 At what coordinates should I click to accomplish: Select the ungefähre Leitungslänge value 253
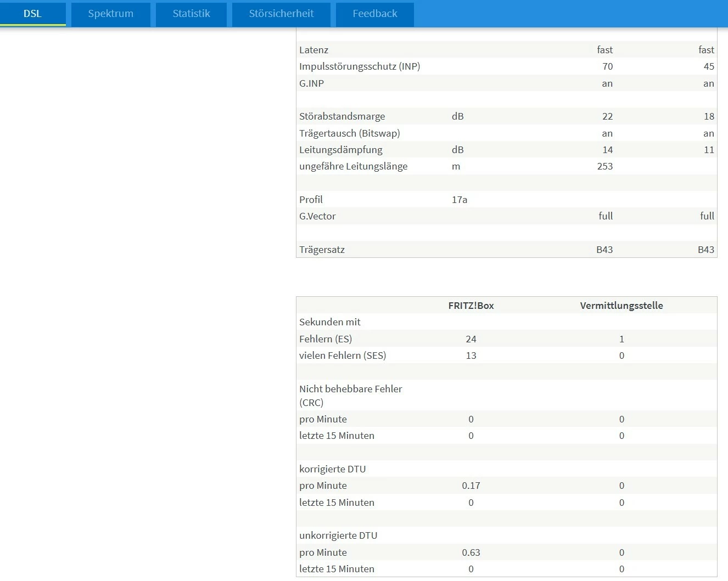(604, 166)
